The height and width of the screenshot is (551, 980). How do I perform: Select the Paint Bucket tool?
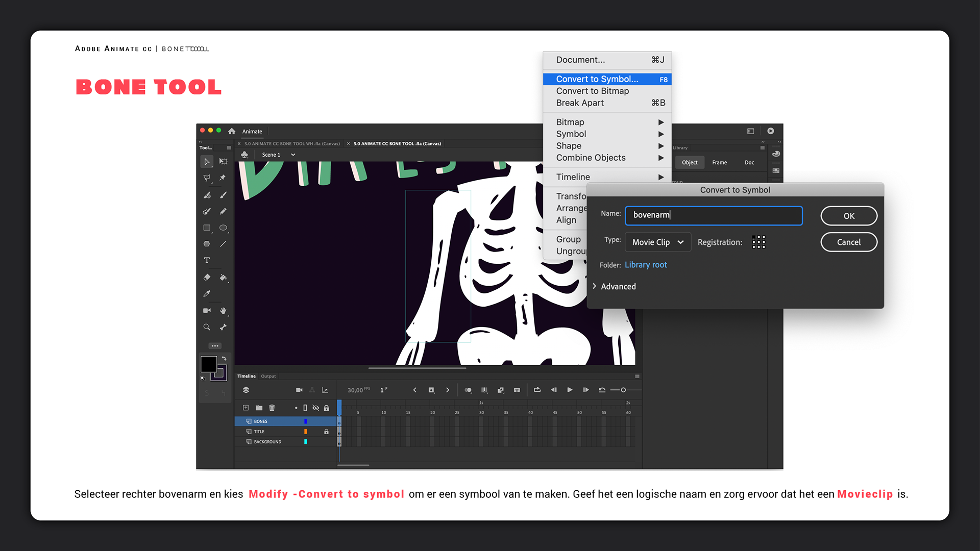(223, 278)
